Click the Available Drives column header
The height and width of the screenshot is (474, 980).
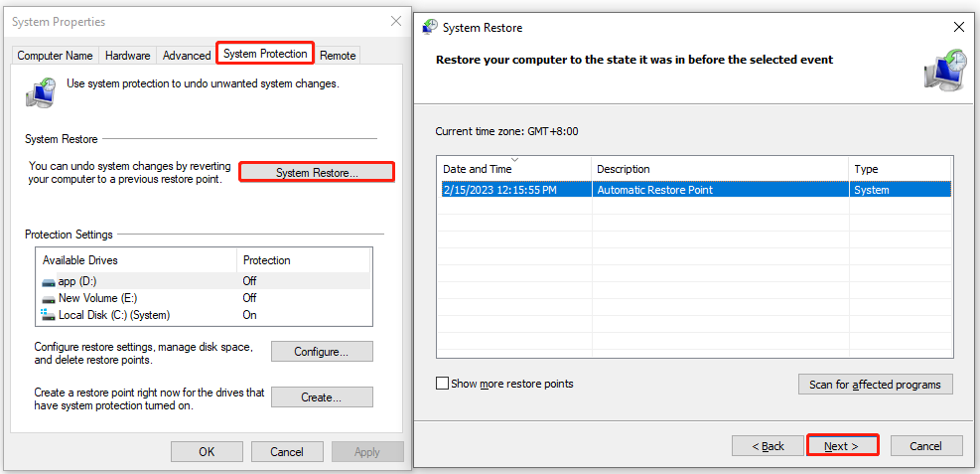pyautogui.click(x=136, y=260)
